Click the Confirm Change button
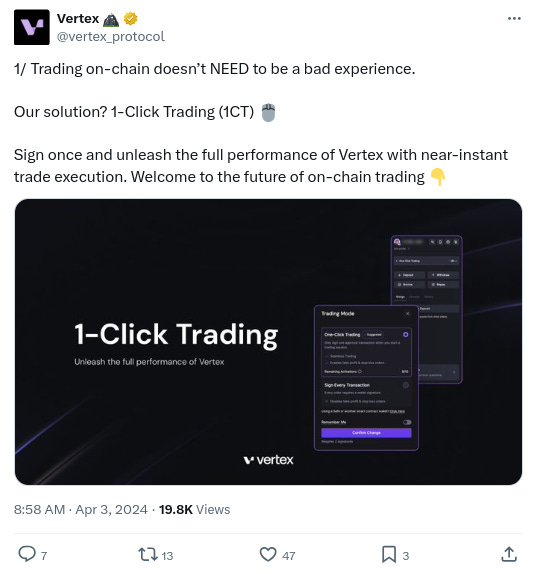 tap(366, 433)
